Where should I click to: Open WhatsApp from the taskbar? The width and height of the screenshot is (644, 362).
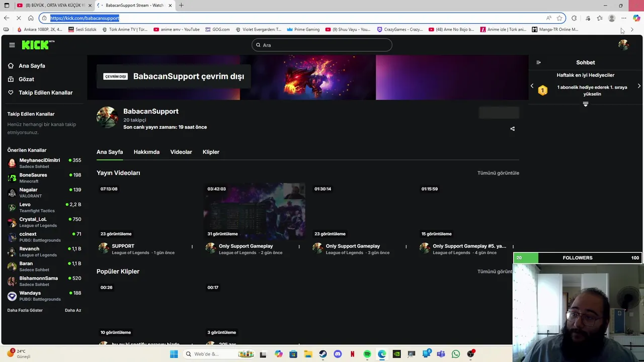click(456, 354)
